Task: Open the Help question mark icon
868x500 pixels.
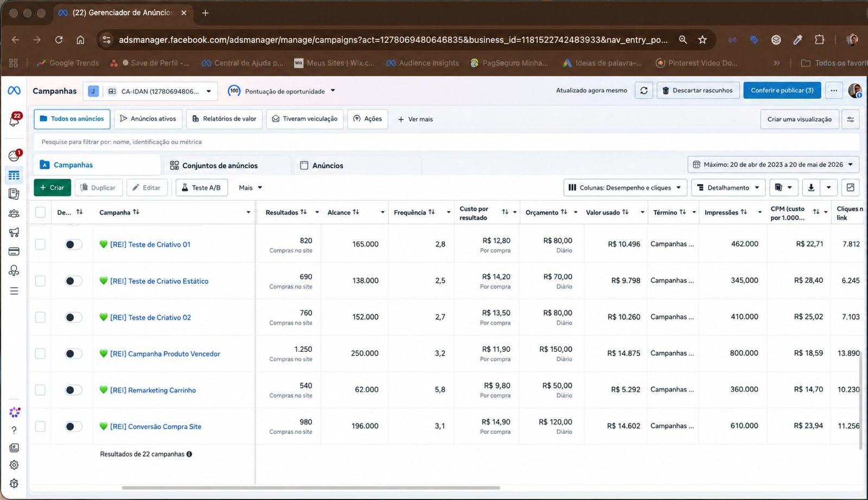Action: [x=14, y=430]
